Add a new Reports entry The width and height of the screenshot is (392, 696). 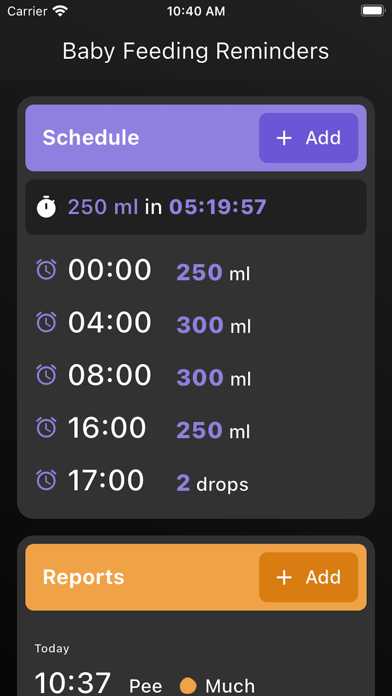click(309, 577)
